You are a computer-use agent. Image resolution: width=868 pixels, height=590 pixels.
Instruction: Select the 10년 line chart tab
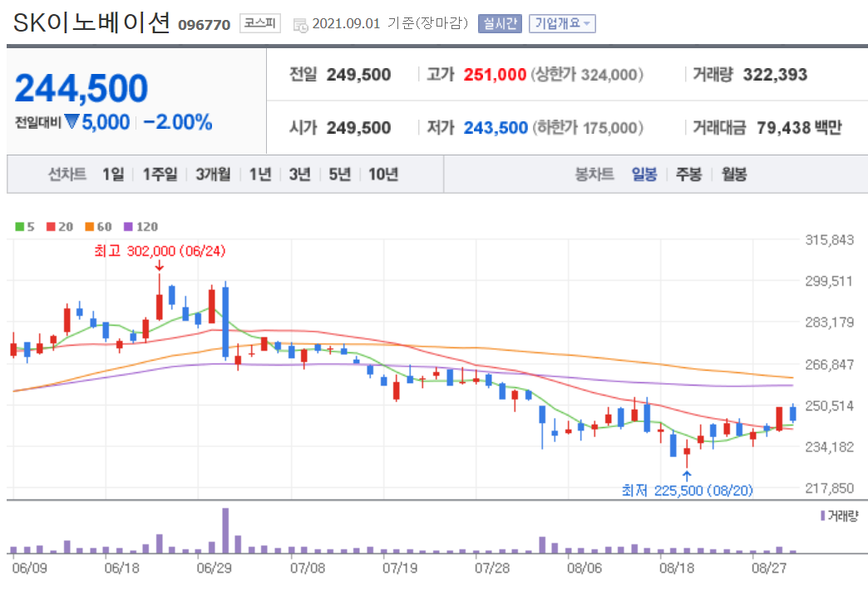(x=383, y=175)
